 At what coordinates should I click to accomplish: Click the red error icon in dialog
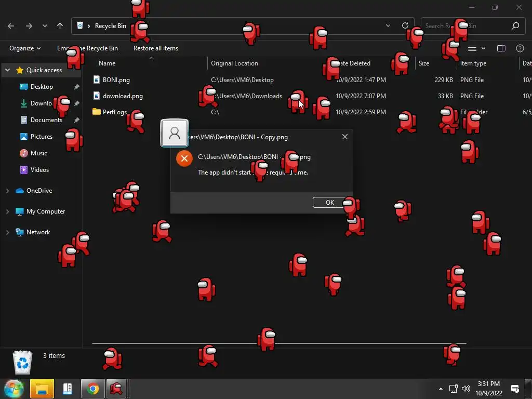[184, 158]
